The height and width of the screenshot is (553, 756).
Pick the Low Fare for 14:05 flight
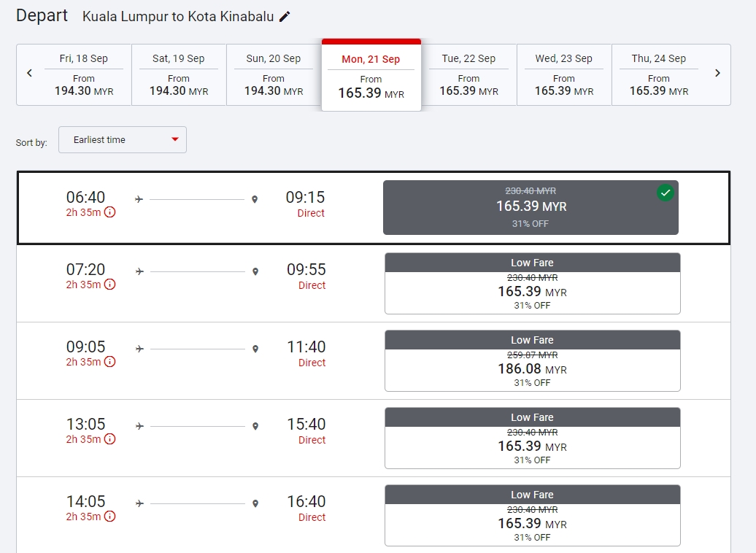(532, 516)
